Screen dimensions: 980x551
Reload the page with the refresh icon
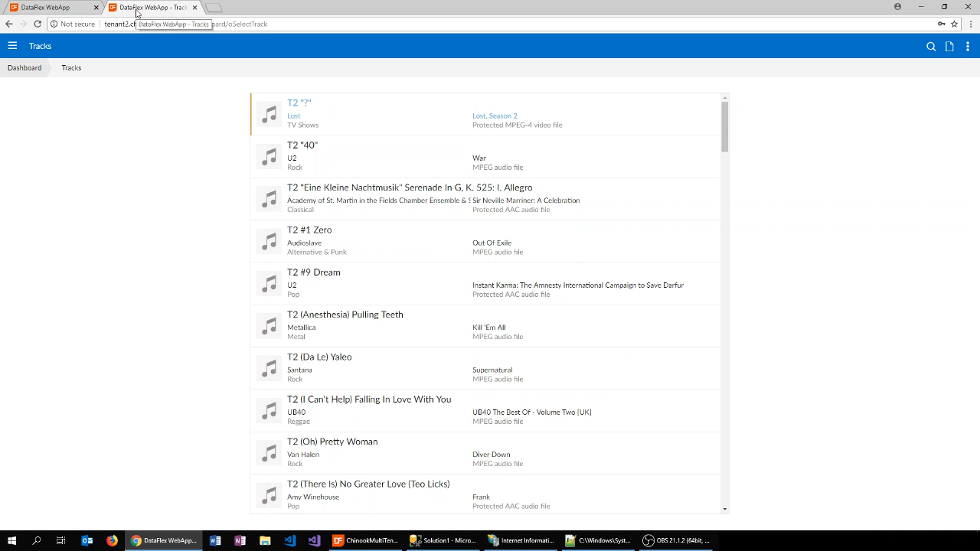coord(38,24)
